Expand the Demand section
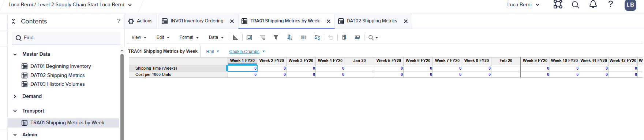Screen dimensions: 644x140 (x=15, y=96)
